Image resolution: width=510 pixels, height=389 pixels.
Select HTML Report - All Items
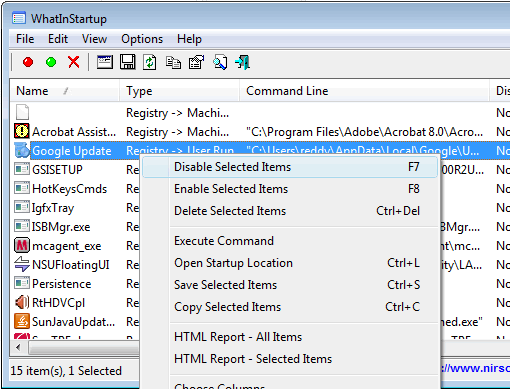(x=290, y=337)
